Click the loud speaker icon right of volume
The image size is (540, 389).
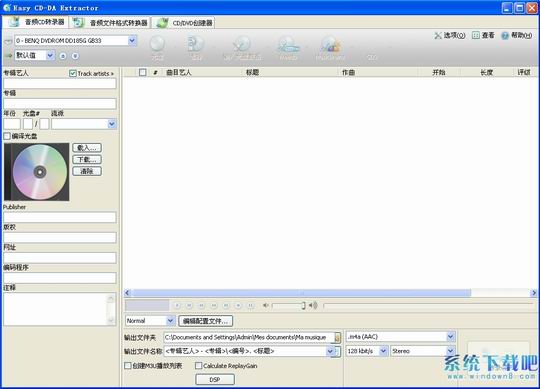(x=313, y=305)
